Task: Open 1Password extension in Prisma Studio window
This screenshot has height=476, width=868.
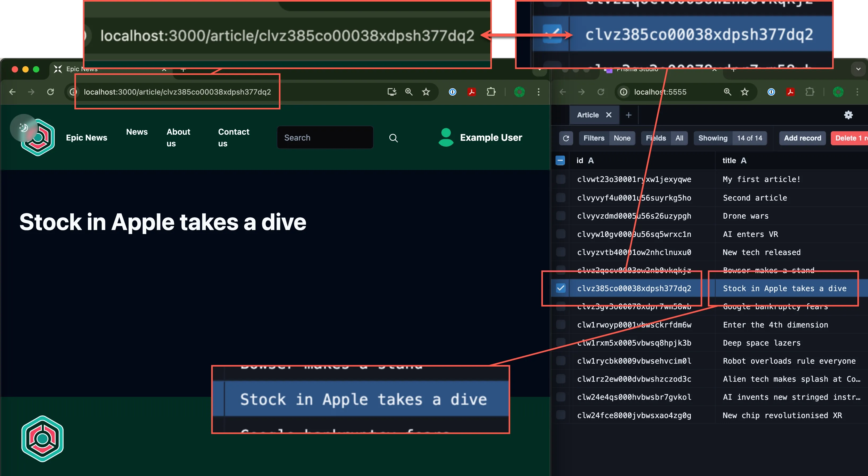Action: point(771,92)
